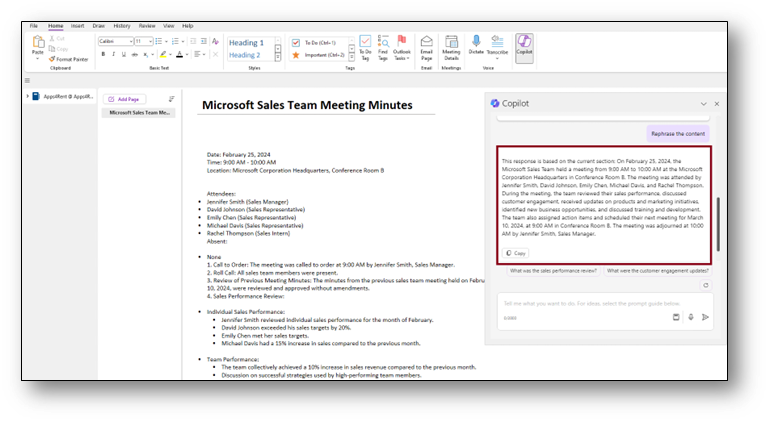Switch to the Home tab
Screen dimensions: 770x423
click(x=55, y=26)
